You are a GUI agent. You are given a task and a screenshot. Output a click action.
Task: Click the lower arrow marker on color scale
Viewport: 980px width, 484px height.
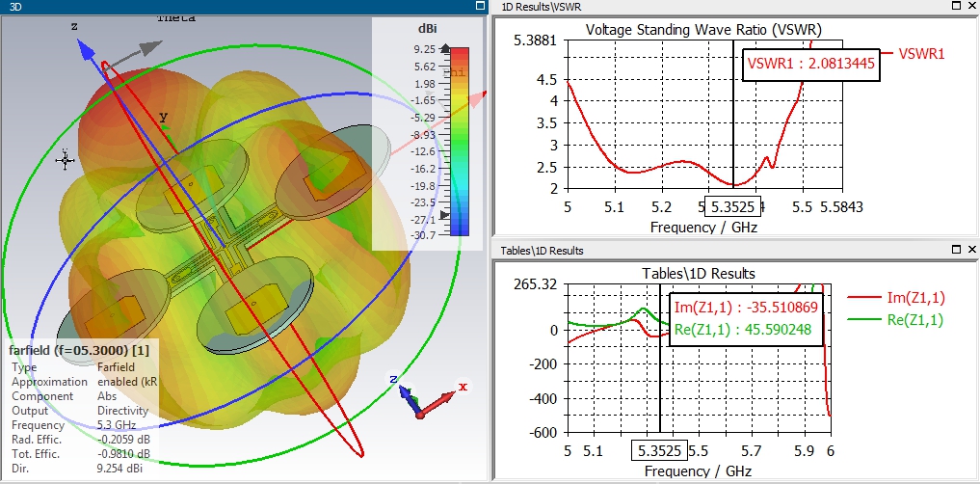(x=444, y=215)
